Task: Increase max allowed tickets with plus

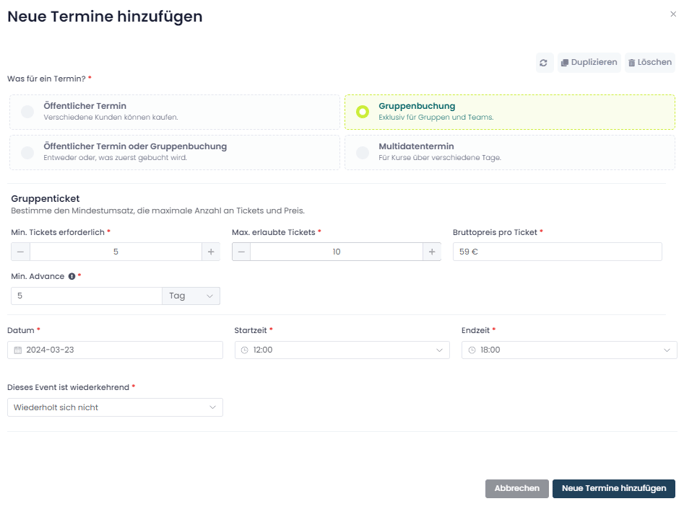Action: coord(432,252)
